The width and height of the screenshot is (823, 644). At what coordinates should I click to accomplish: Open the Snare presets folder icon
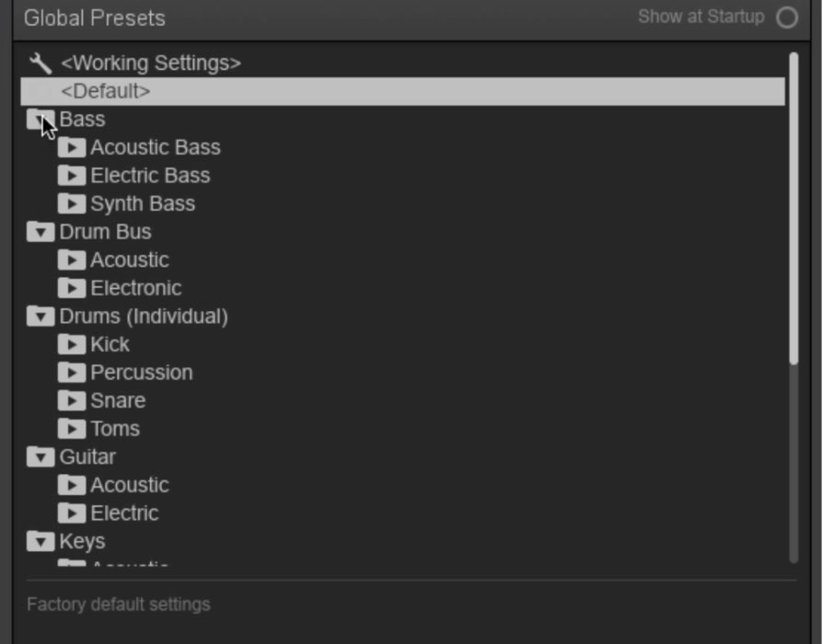click(x=72, y=401)
